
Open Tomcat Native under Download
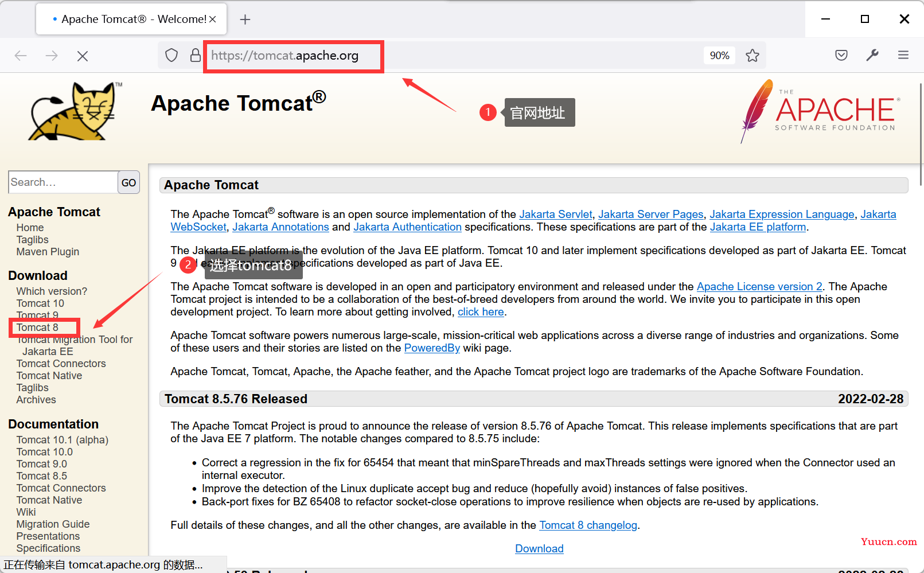pos(49,376)
